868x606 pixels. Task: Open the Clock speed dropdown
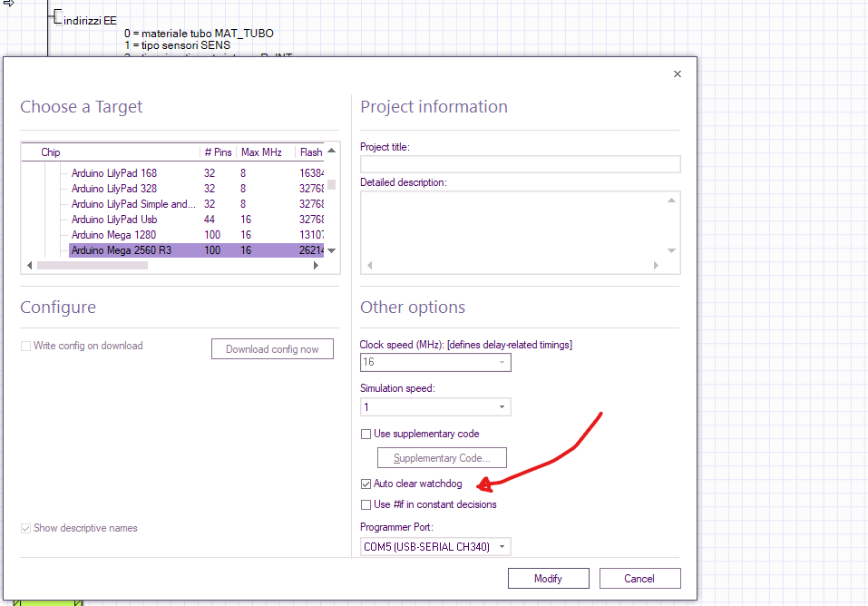[x=435, y=362]
